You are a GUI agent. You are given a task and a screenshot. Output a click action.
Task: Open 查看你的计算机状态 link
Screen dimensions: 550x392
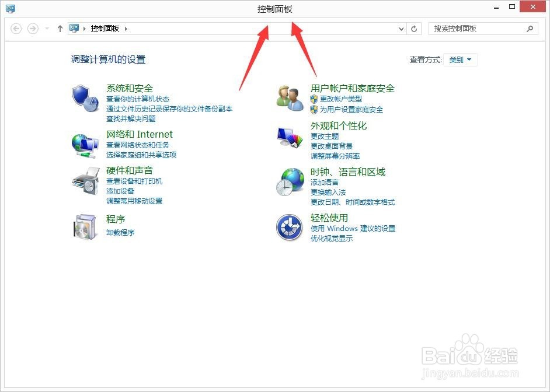[x=138, y=99]
